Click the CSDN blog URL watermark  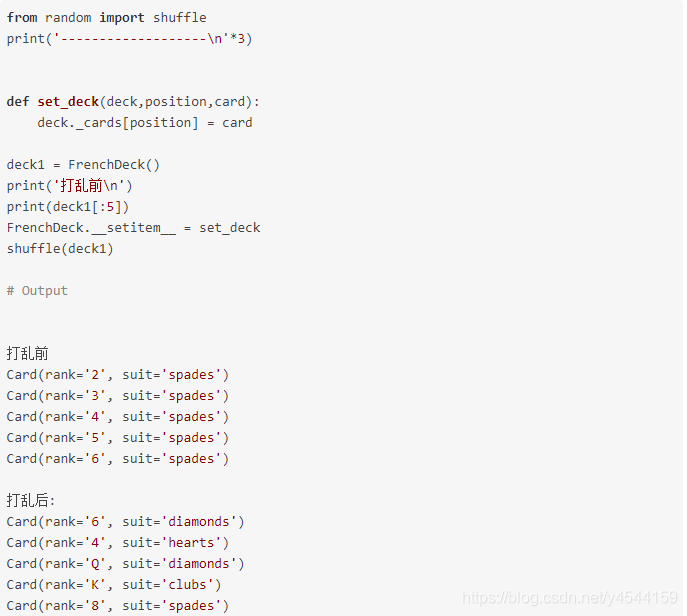(570, 598)
